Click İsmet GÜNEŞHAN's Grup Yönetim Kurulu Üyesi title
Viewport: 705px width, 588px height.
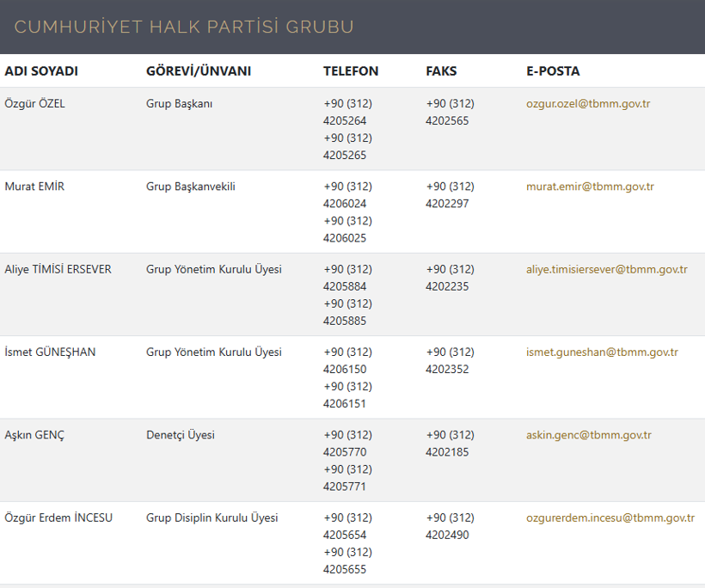click(214, 352)
